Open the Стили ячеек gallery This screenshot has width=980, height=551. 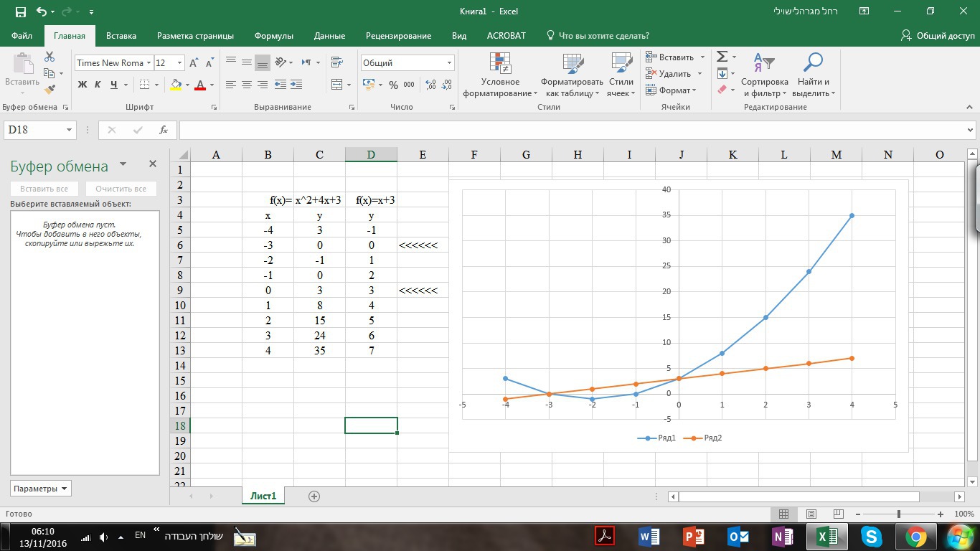[x=621, y=75]
